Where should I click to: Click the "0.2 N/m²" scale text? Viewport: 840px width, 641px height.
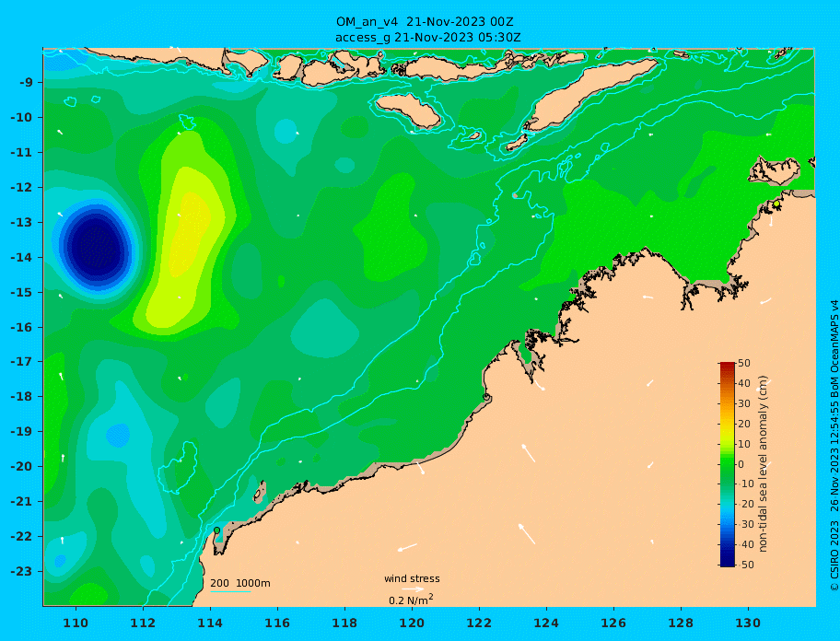coord(411,600)
